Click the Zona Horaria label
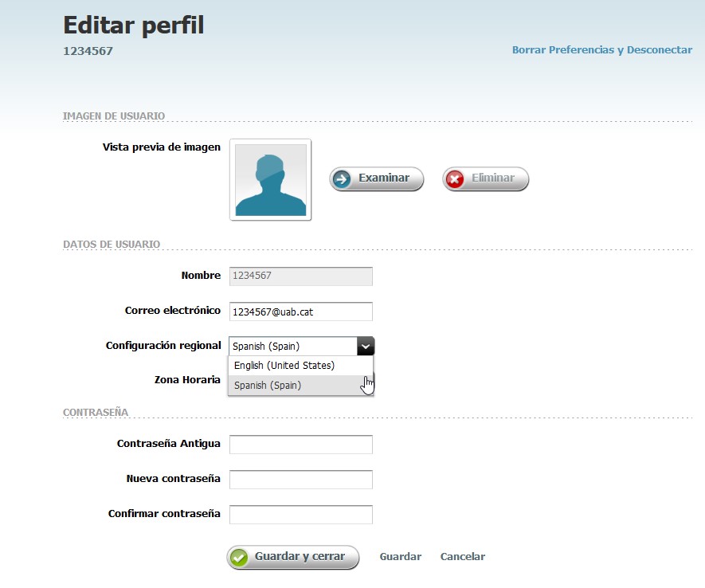 coord(186,380)
